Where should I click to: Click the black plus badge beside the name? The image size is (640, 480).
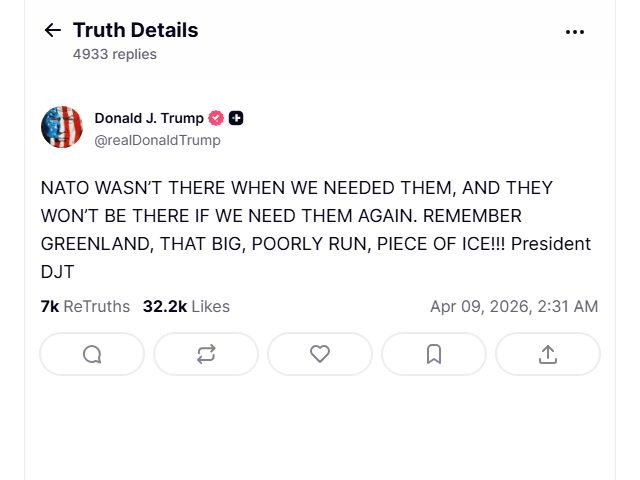[236, 118]
